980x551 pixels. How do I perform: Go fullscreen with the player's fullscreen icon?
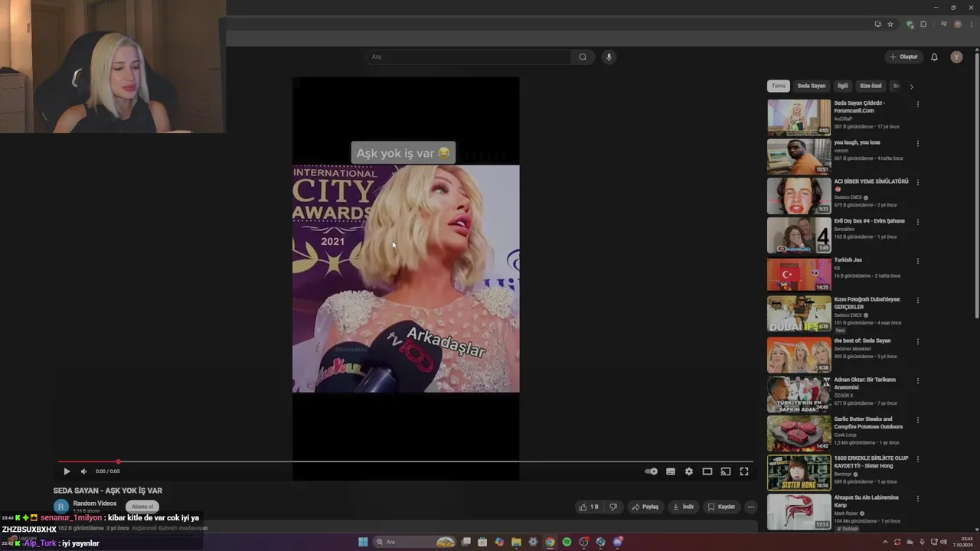pyautogui.click(x=744, y=471)
